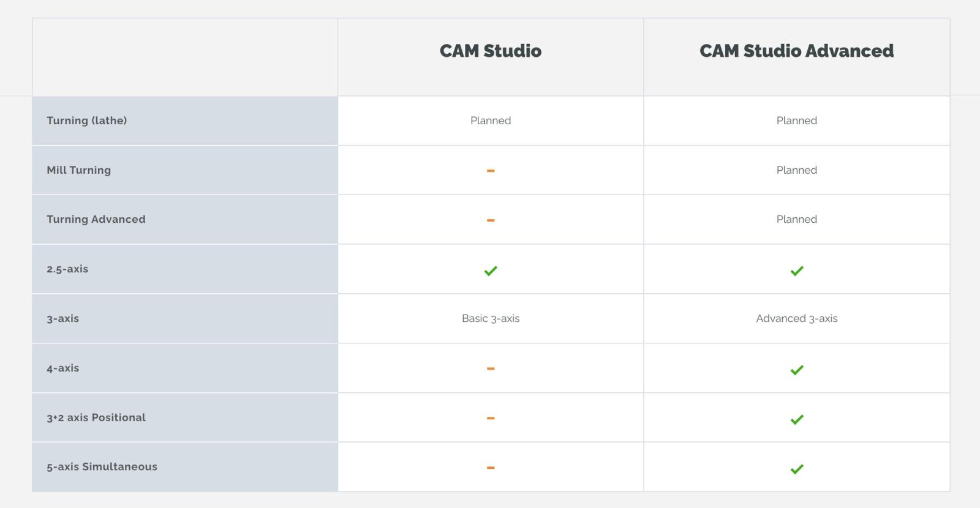Click Planned in the Mill Turning row
The height and width of the screenshot is (508, 980).
796,170
